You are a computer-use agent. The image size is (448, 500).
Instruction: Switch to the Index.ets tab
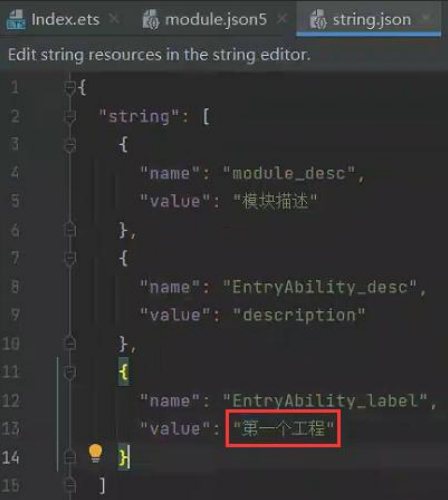click(x=65, y=19)
